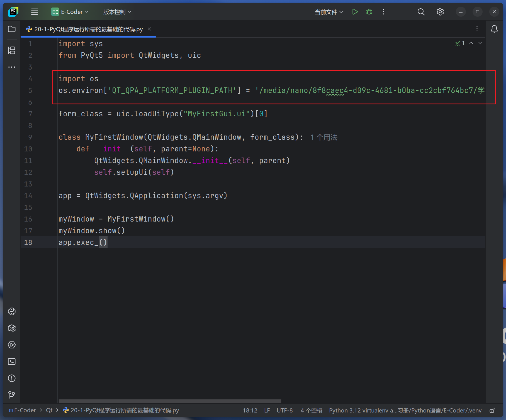Open IDE settings gear
The width and height of the screenshot is (506, 420).
pyautogui.click(x=440, y=12)
